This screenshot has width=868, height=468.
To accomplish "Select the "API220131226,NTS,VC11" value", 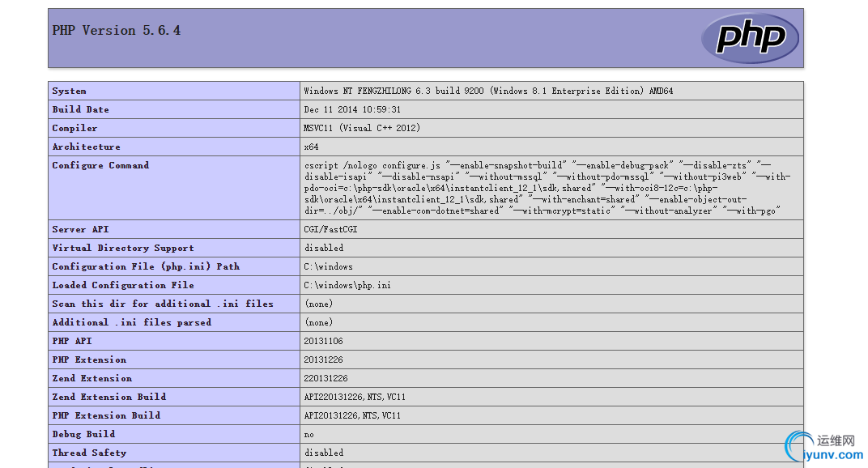I will (355, 397).
